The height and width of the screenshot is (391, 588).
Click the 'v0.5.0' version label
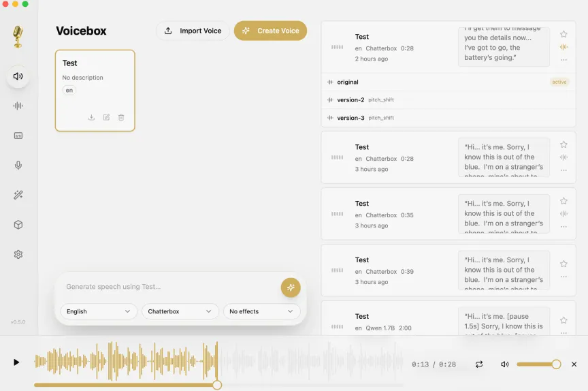click(18, 322)
